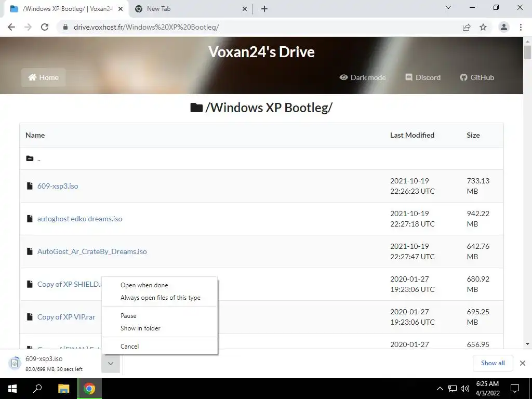Click the Voxan24's Drive title
Viewport: 532px width, 399px height.
click(261, 52)
